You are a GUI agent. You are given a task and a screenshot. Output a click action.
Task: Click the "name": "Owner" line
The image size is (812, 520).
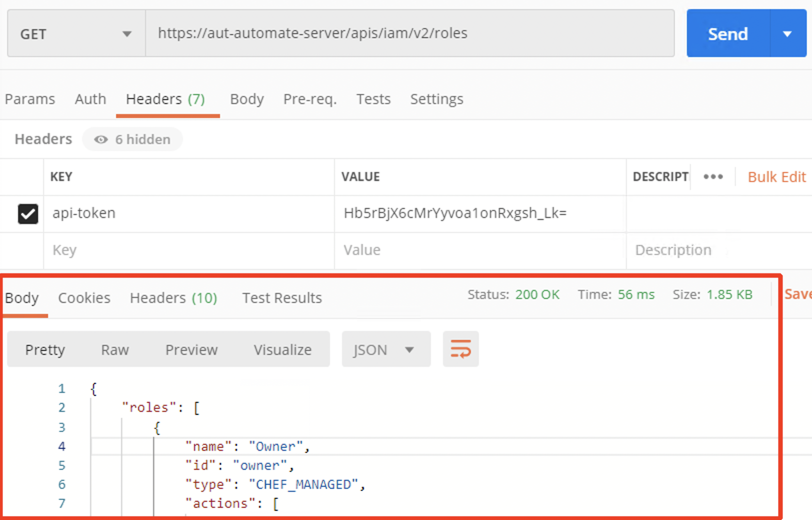[247, 446]
